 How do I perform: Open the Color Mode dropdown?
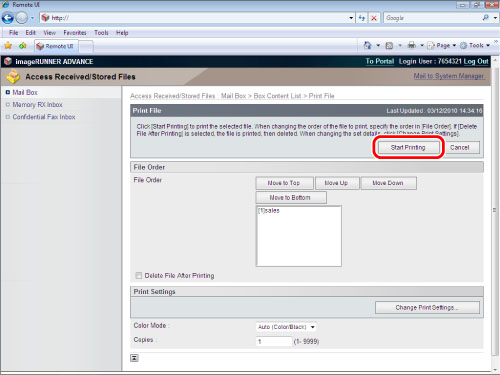pyautogui.click(x=286, y=327)
